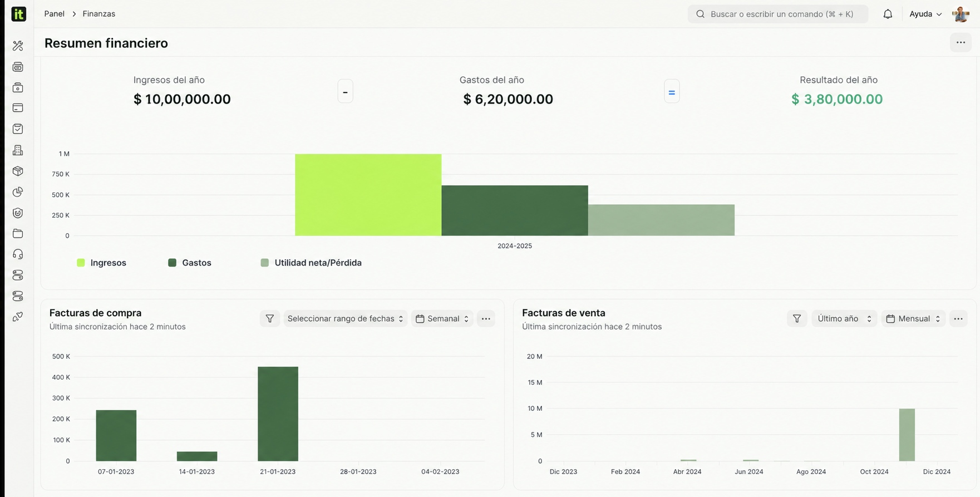
Task: Open the notifications bell
Action: [x=888, y=14]
